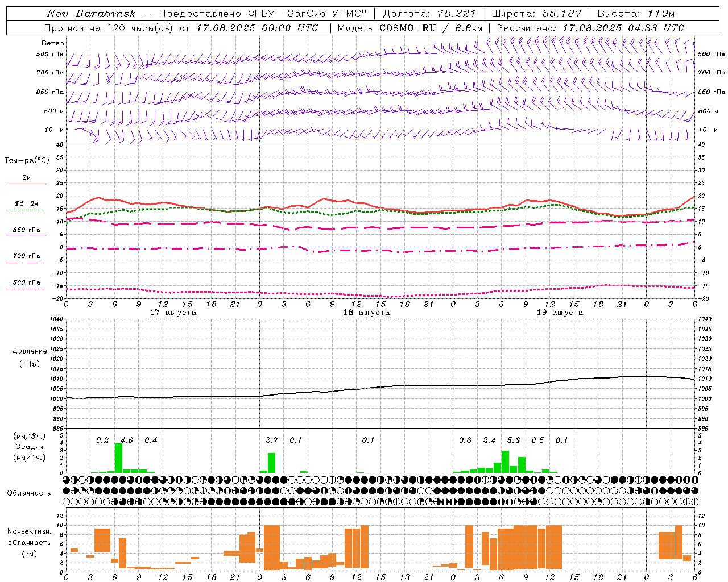Click the Давление pressure panel label
The image size is (728, 582).
tap(30, 351)
